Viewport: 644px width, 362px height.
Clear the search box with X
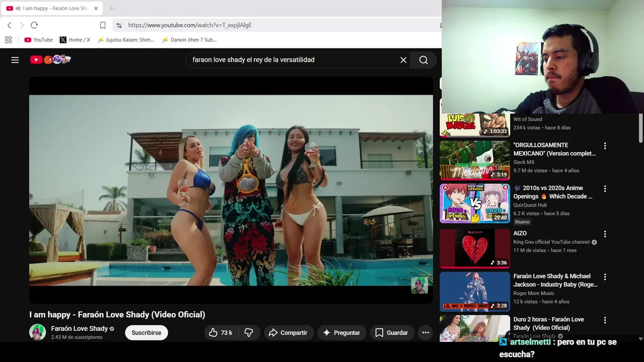click(404, 60)
